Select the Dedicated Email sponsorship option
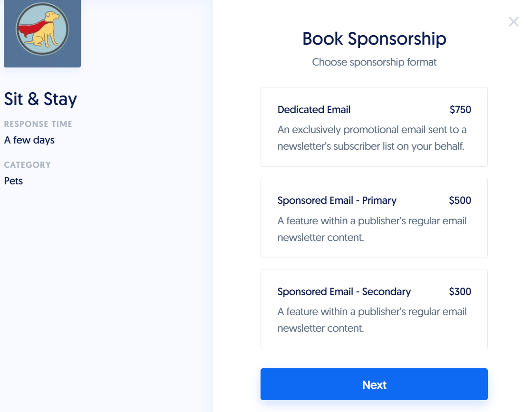 coord(374,126)
